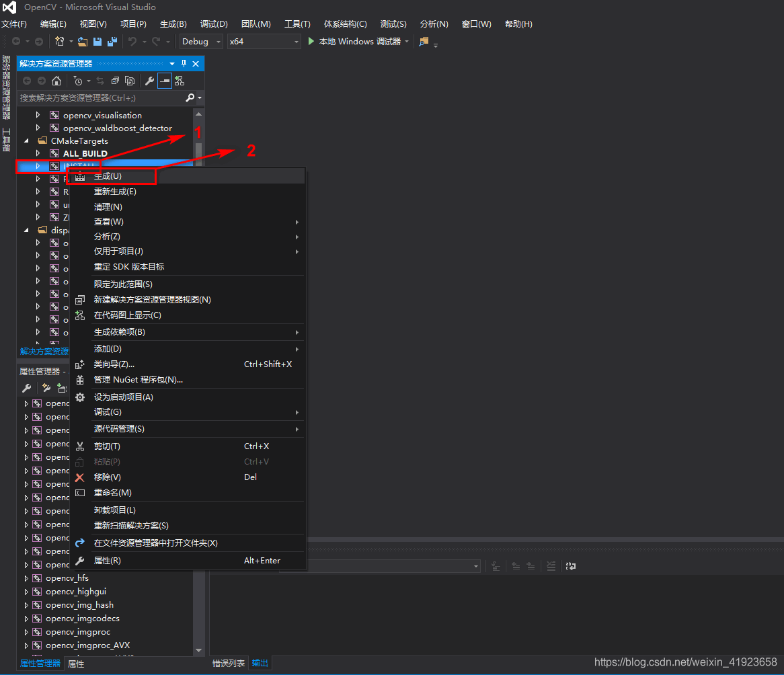Viewport: 784px width, 675px height.
Task: Click the 解决方案资源管理器 tab link
Action: [x=44, y=351]
